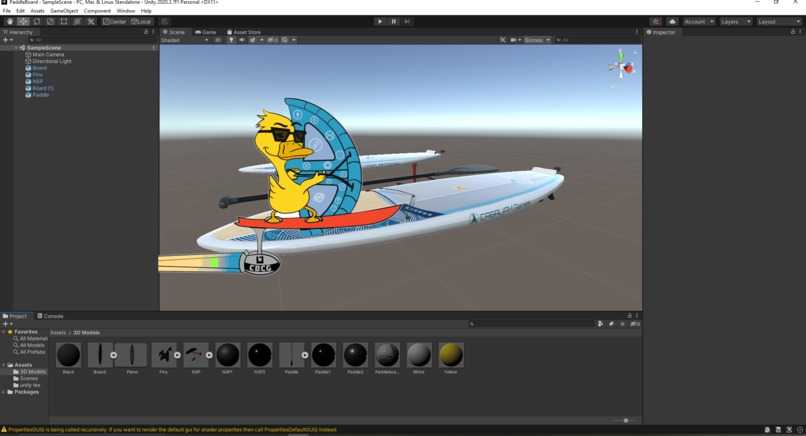Collapse the Assets folder tree

click(x=4, y=365)
